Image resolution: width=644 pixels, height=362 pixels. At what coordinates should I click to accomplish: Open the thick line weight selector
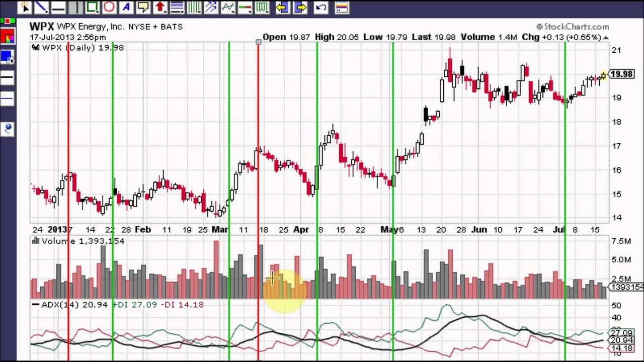[x=8, y=77]
